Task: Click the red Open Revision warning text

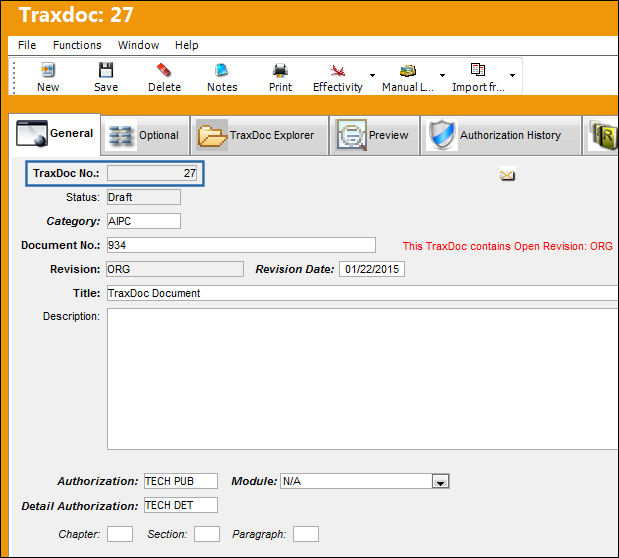Action: tap(508, 246)
